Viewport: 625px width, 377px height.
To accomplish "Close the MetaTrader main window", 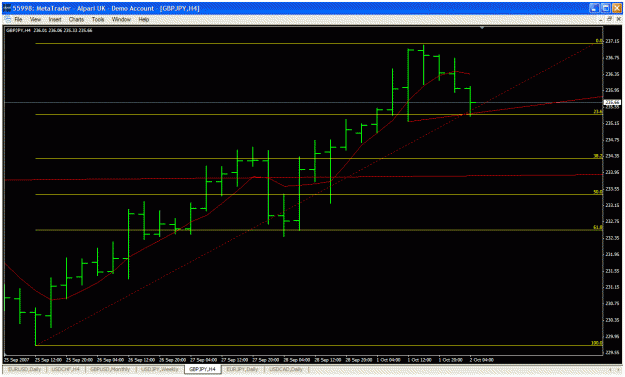I will click(x=616, y=8).
